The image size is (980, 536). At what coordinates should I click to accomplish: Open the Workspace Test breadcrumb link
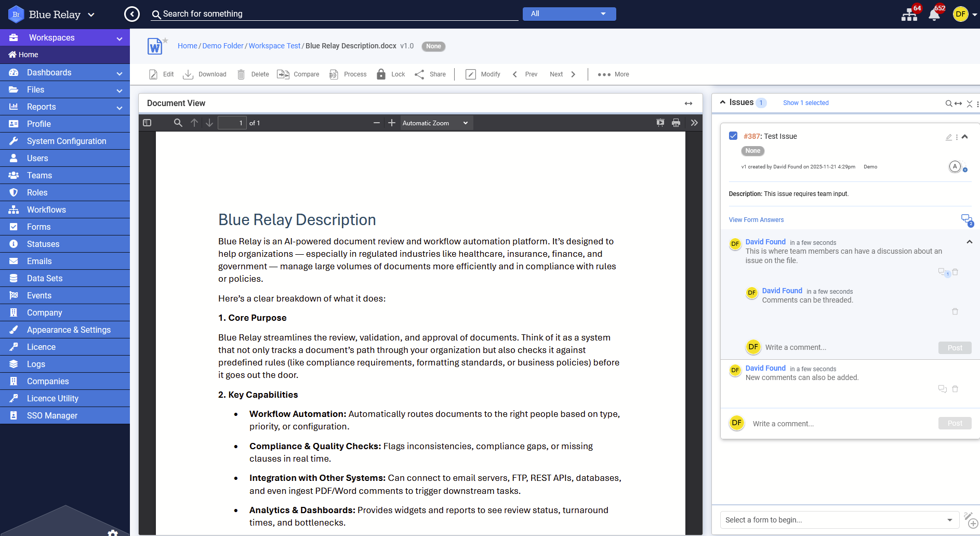coord(274,46)
